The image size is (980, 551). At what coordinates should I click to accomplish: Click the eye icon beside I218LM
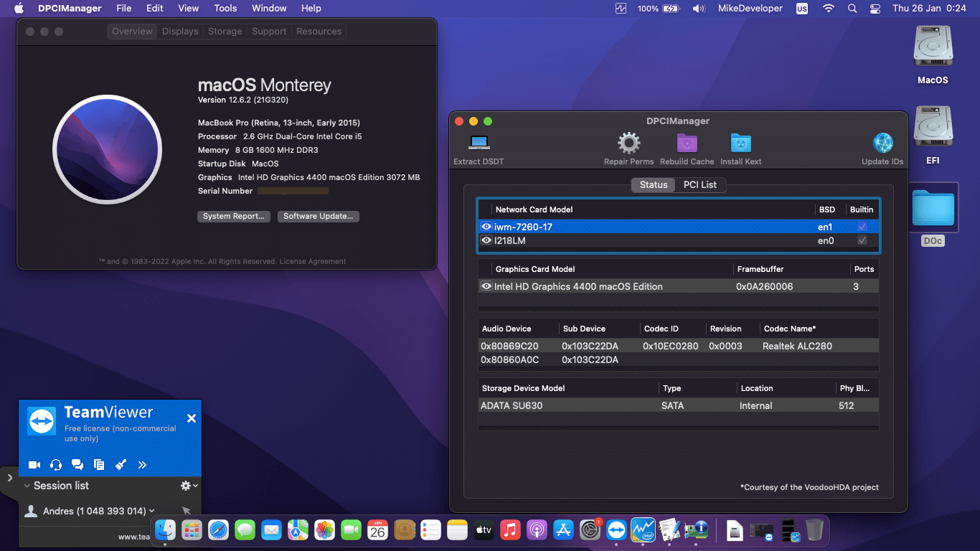(486, 240)
